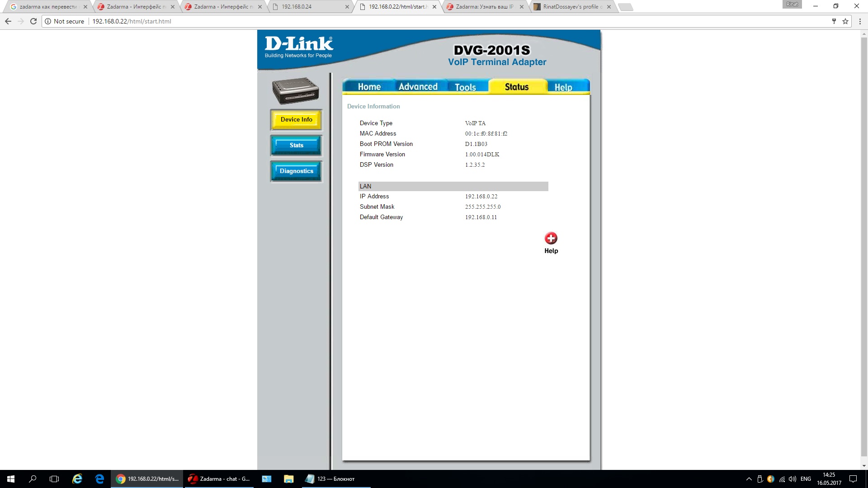Reload the page with the refresh icon
Viewport: 868px width, 488px height.
coord(33,21)
